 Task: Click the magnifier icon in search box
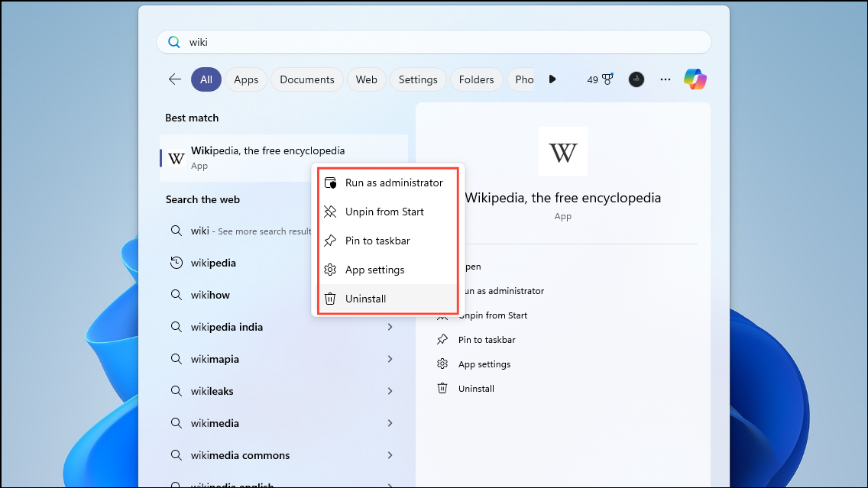[173, 42]
